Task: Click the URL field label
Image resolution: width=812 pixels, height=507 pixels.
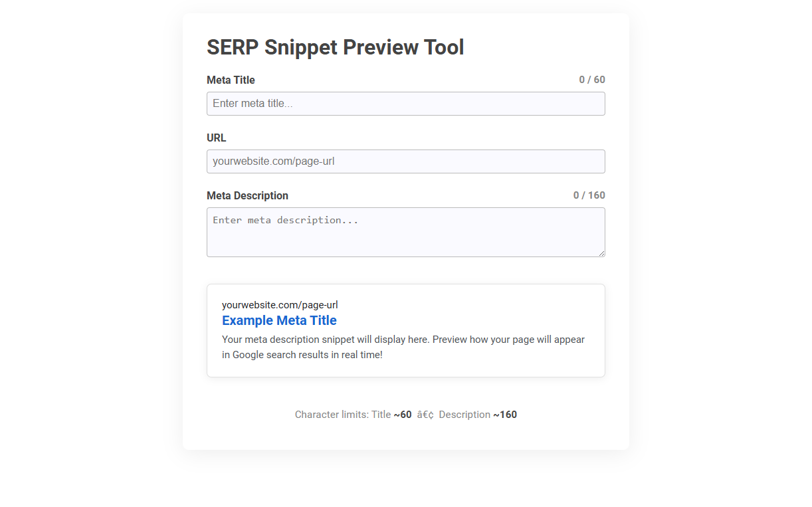Action: pyautogui.click(x=216, y=138)
